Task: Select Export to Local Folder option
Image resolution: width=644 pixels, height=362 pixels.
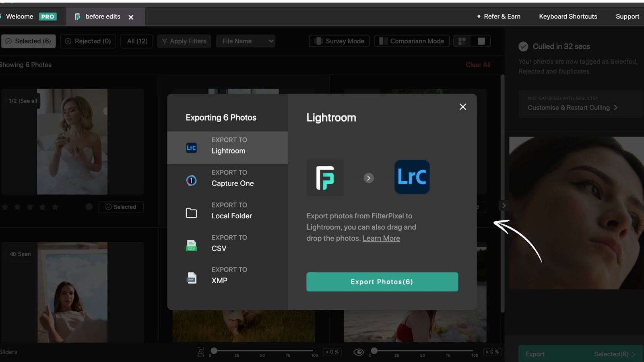Action: coord(227,213)
